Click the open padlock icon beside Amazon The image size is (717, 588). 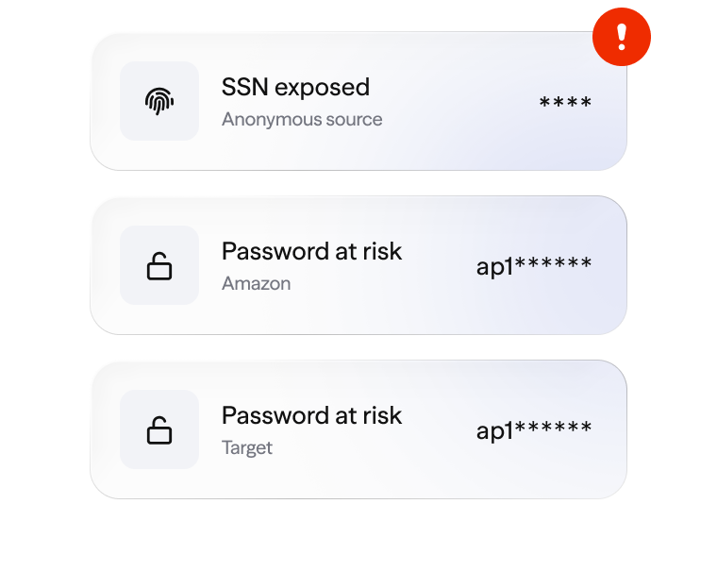pos(159,266)
